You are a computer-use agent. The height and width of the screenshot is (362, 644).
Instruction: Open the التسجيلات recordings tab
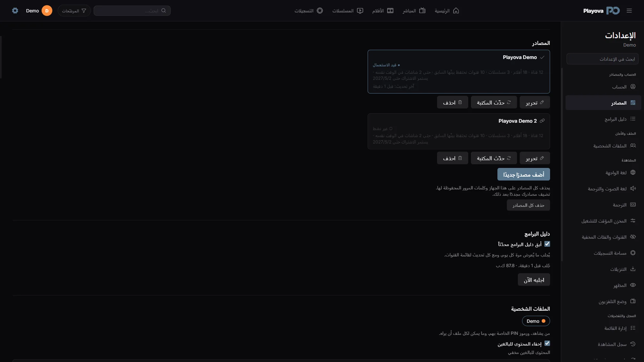pos(309,11)
